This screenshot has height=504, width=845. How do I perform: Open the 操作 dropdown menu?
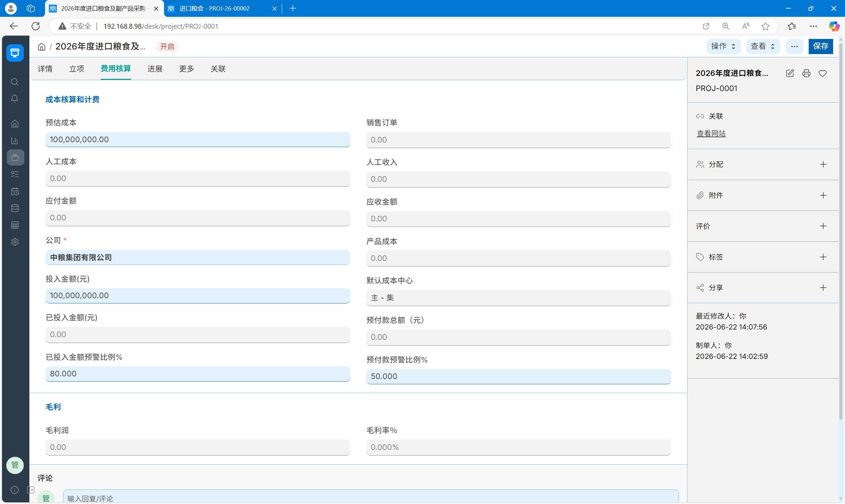(x=724, y=46)
